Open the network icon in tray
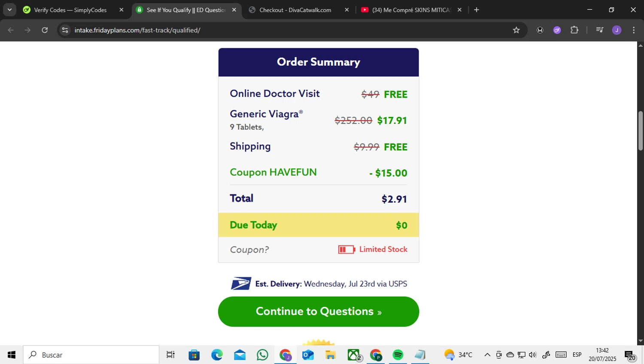The width and height of the screenshot is (644, 364). 521,355
